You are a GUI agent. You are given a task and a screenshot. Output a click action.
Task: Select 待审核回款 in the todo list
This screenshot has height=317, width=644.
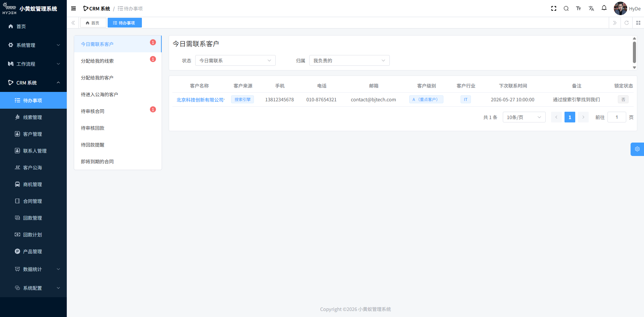tap(117, 128)
